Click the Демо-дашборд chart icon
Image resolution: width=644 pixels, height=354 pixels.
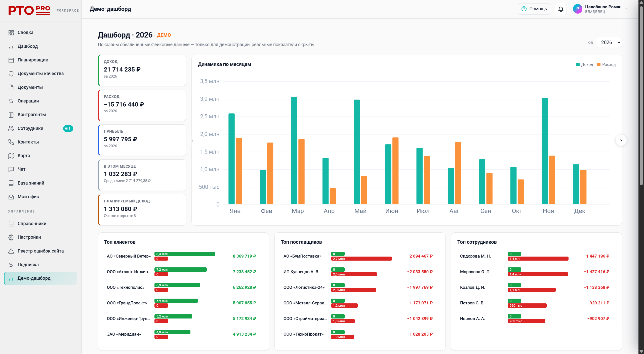pyautogui.click(x=11, y=278)
